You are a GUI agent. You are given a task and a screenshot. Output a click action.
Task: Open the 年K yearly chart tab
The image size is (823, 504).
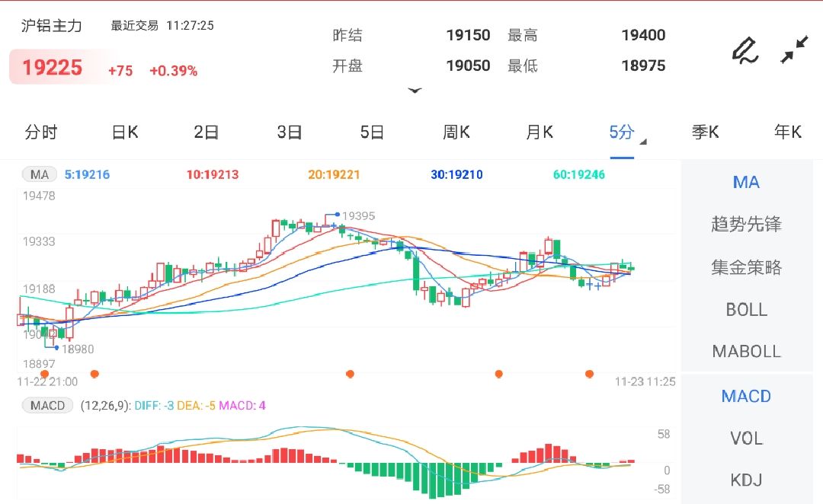788,132
